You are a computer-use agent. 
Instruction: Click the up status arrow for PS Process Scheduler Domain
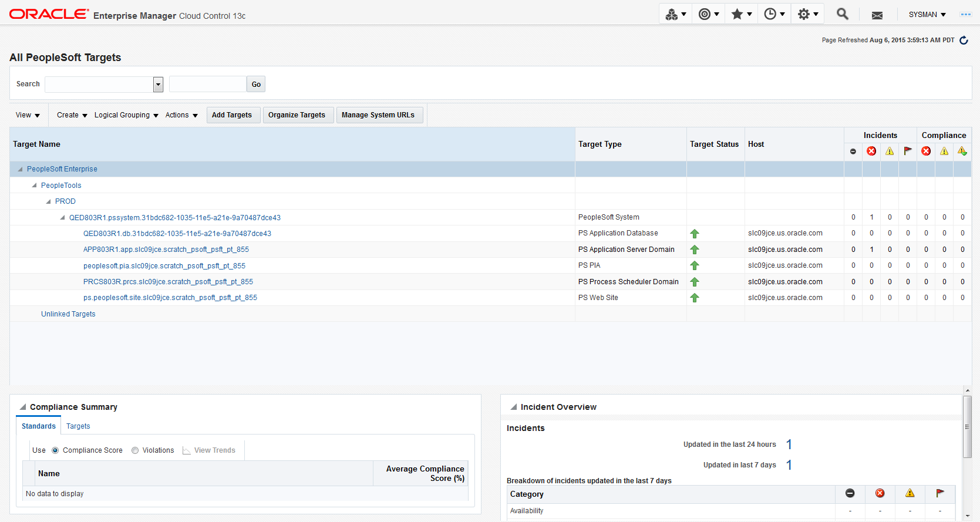tap(695, 282)
